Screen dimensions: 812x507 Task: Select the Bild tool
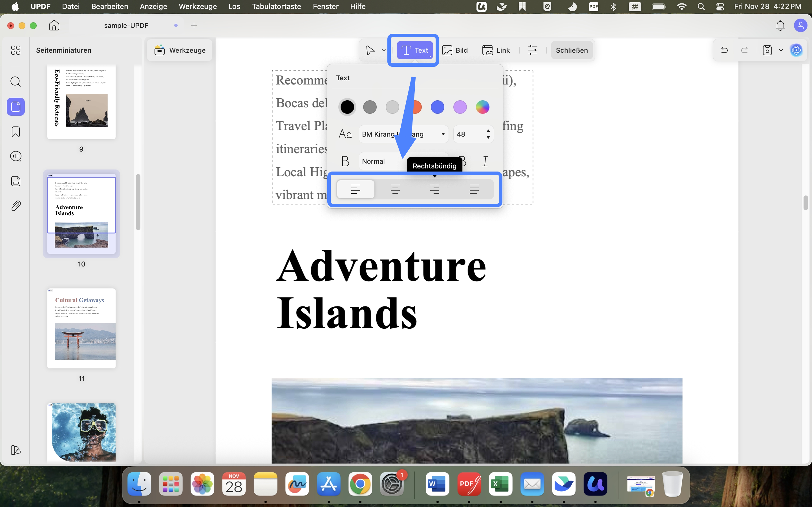click(x=455, y=50)
